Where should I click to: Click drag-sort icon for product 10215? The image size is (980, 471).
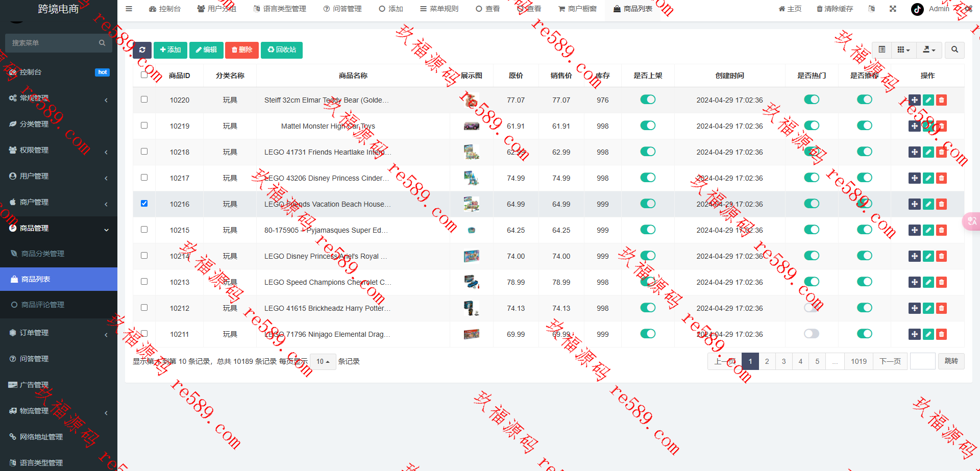(915, 230)
